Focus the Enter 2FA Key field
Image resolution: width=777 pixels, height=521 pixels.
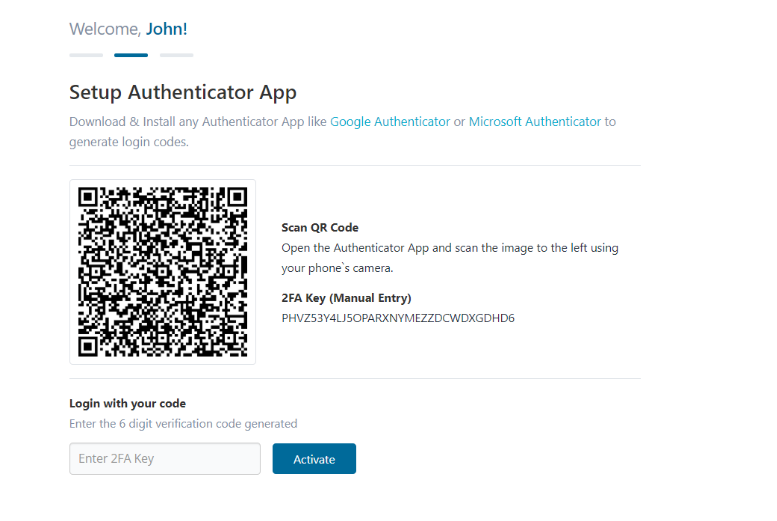pos(165,459)
